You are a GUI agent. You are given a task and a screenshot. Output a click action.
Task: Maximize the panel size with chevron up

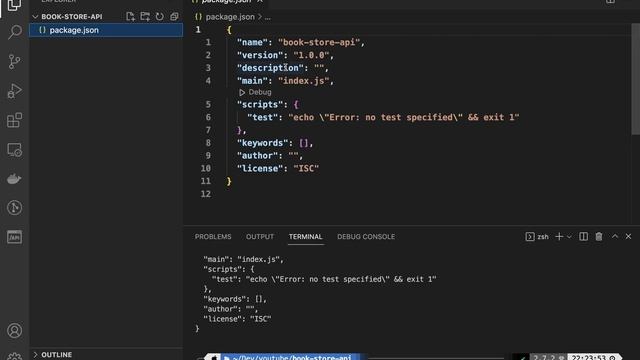pyautogui.click(x=615, y=237)
